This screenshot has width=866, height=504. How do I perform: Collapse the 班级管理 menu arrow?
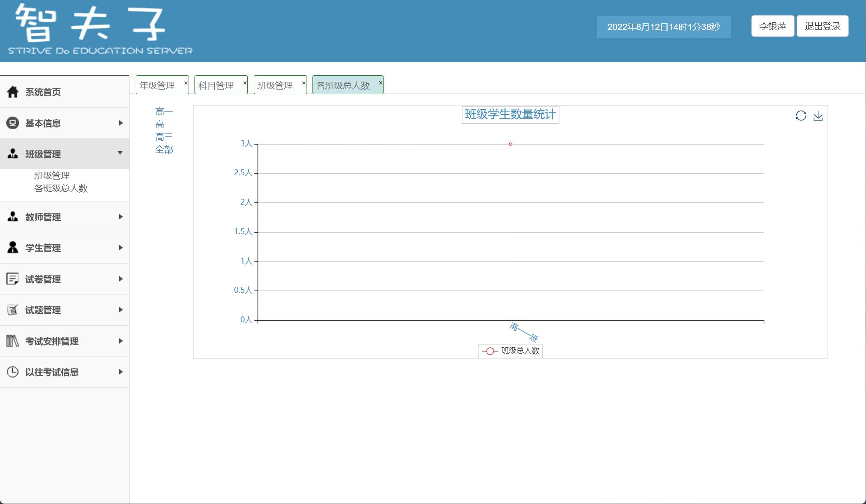pyautogui.click(x=120, y=153)
